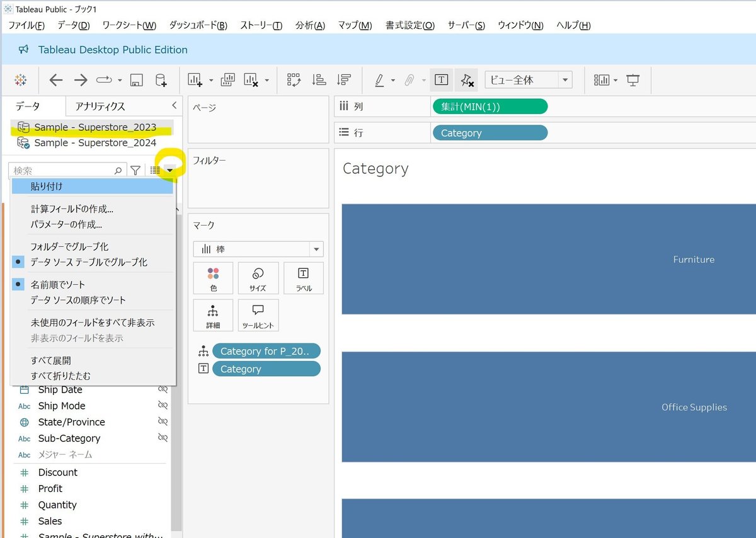This screenshot has height=538, width=756.
Task: Click filter fields funnel icon
Action: 135,170
